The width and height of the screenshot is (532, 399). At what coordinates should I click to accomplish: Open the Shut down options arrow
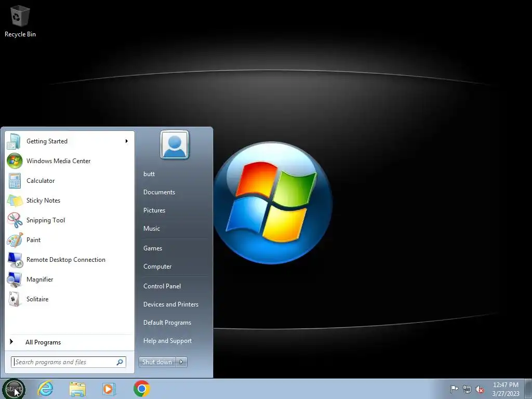181,362
